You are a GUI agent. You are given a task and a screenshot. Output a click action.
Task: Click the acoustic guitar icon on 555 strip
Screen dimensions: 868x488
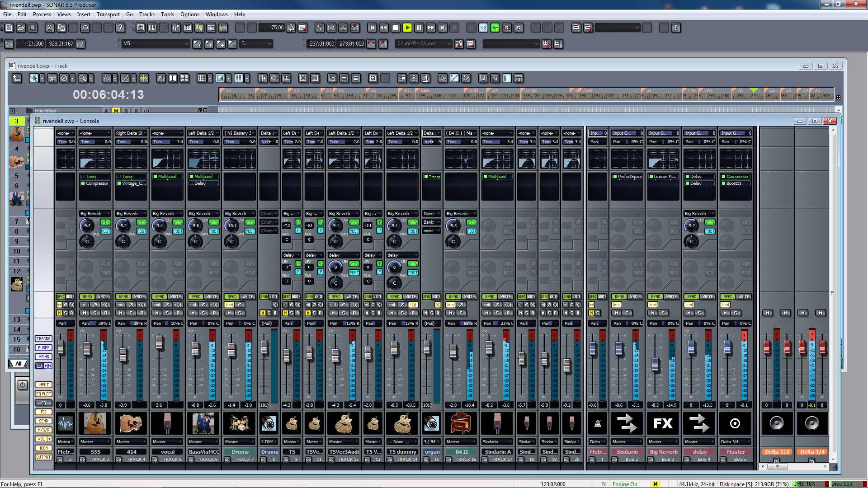click(x=95, y=423)
